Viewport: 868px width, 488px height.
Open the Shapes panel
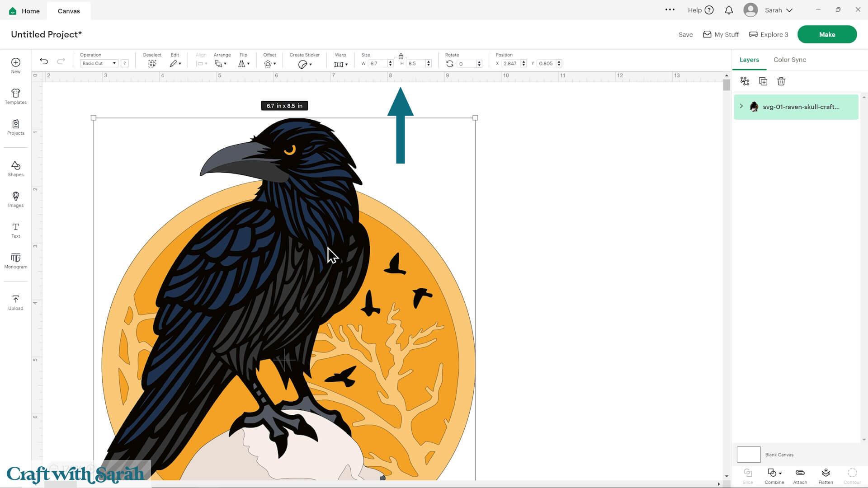(x=15, y=169)
